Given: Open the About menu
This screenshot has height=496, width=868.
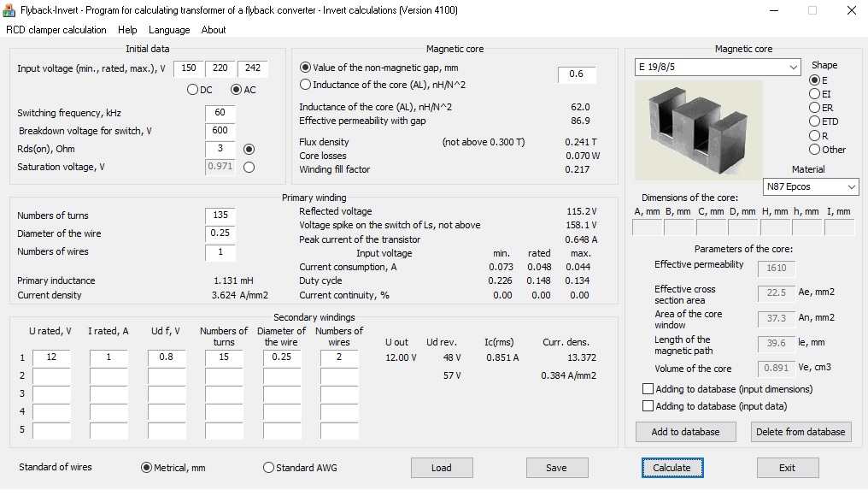Looking at the screenshot, I should (213, 30).
